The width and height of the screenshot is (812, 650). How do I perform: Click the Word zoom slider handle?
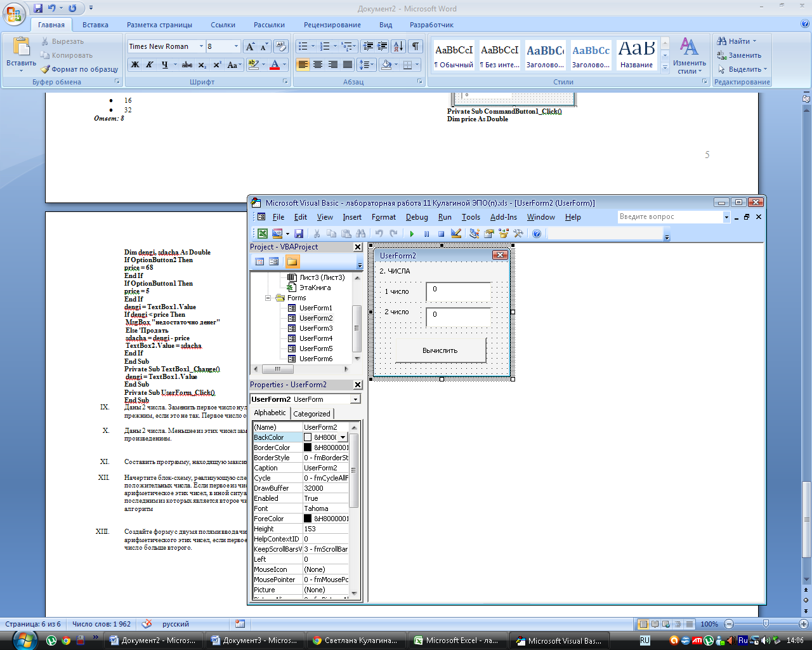[766, 624]
